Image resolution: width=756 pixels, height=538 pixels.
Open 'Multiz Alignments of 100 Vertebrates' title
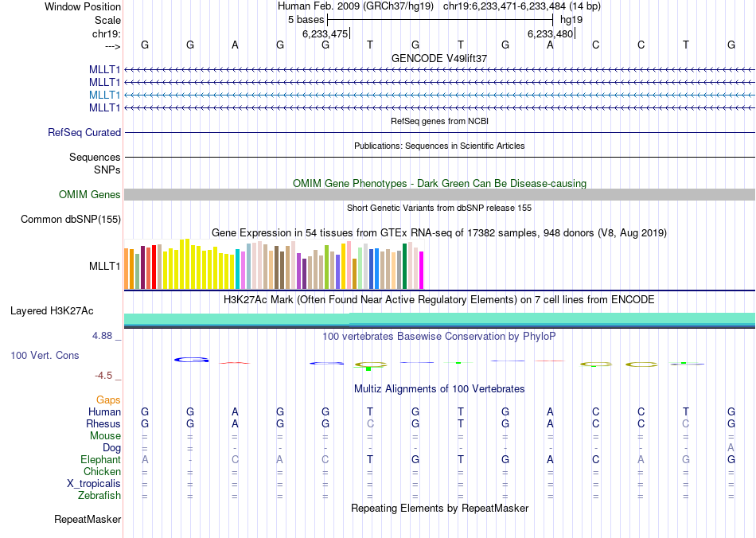pyautogui.click(x=439, y=389)
